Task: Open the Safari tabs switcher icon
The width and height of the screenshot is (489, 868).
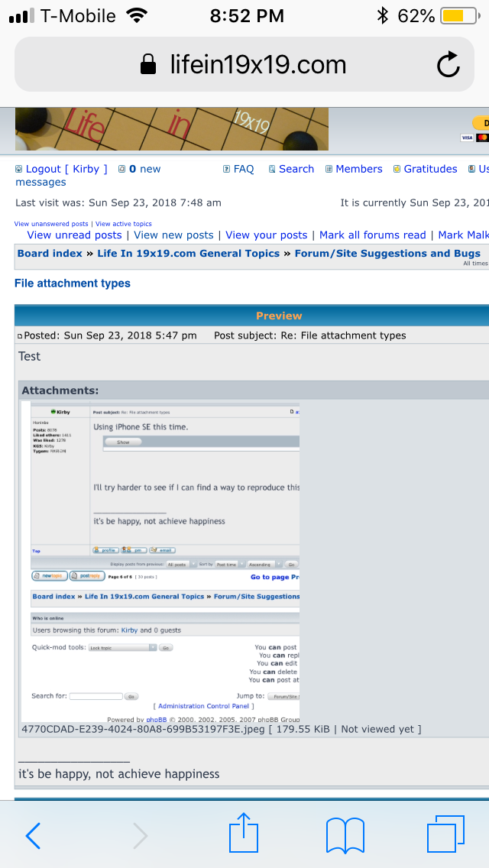Action: click(445, 834)
